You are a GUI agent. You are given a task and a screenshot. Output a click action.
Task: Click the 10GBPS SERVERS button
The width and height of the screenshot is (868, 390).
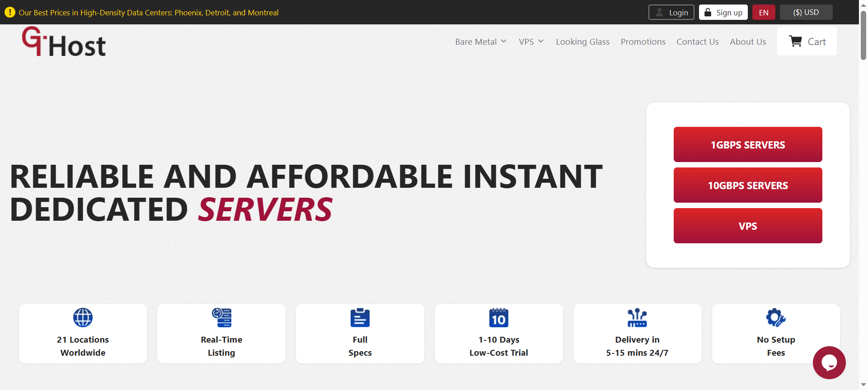747,185
